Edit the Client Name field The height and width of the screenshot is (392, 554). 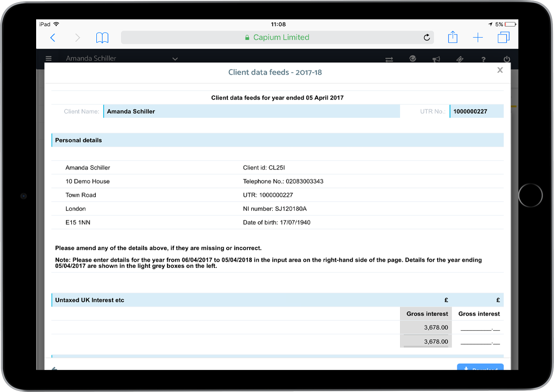(251, 111)
